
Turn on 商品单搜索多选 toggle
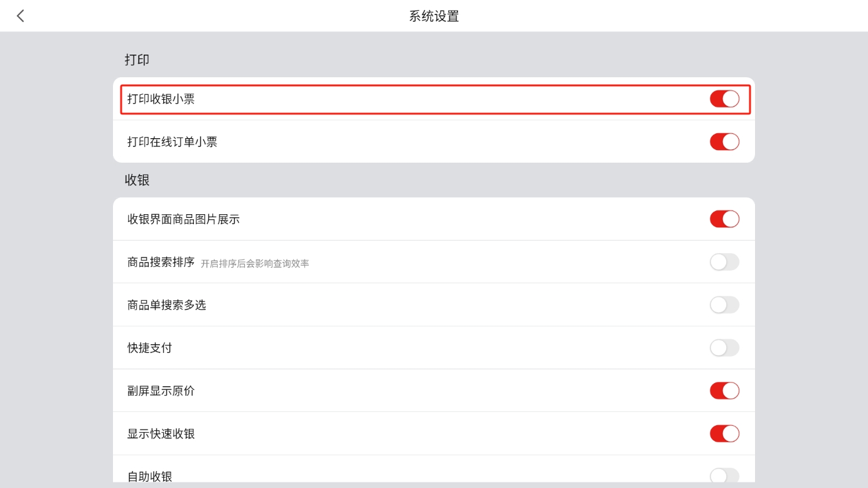click(x=724, y=305)
